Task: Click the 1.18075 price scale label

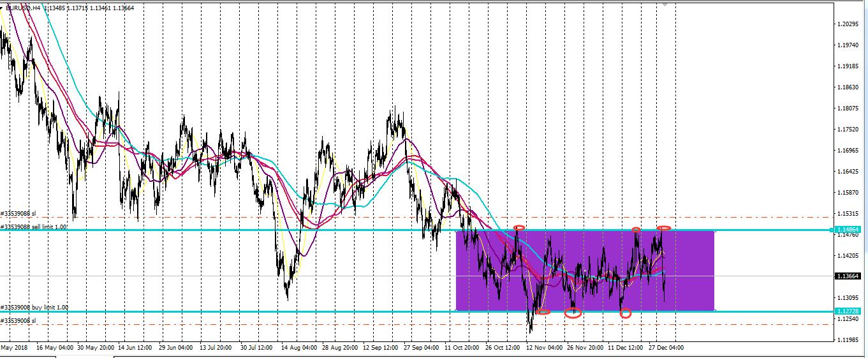Action: (x=848, y=108)
